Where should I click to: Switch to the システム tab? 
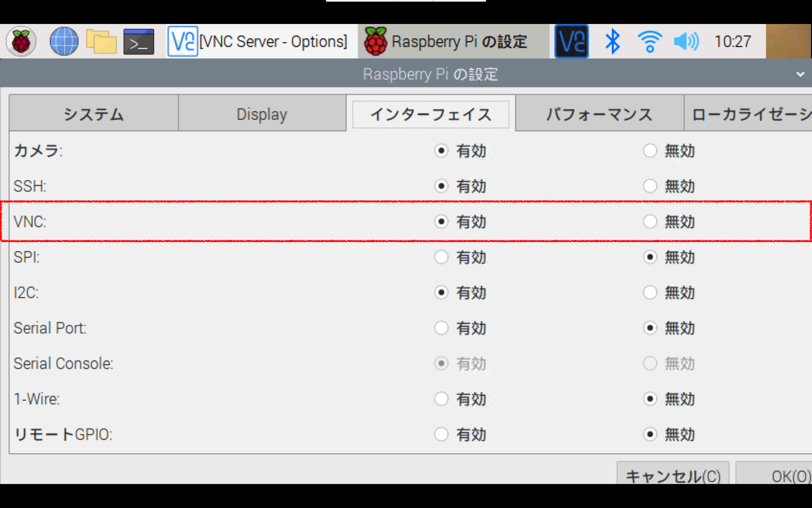(x=94, y=113)
